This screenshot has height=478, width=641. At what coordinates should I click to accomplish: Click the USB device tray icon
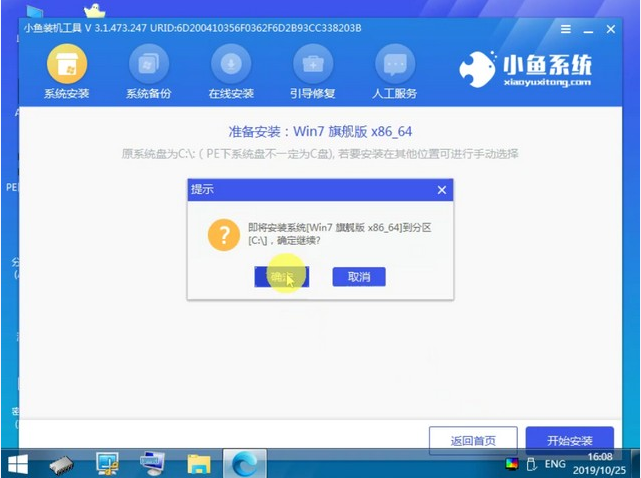coord(531,464)
